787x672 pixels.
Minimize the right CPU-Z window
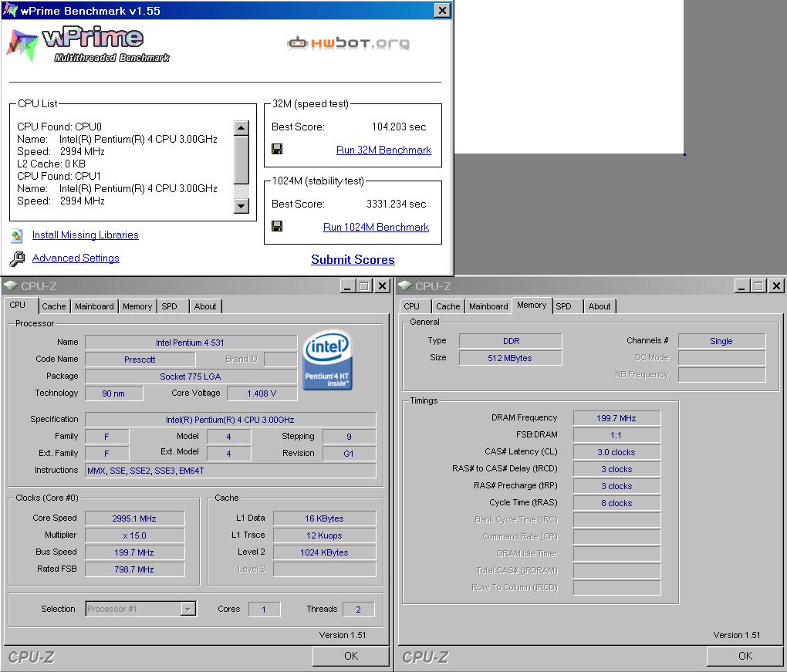coord(742,286)
